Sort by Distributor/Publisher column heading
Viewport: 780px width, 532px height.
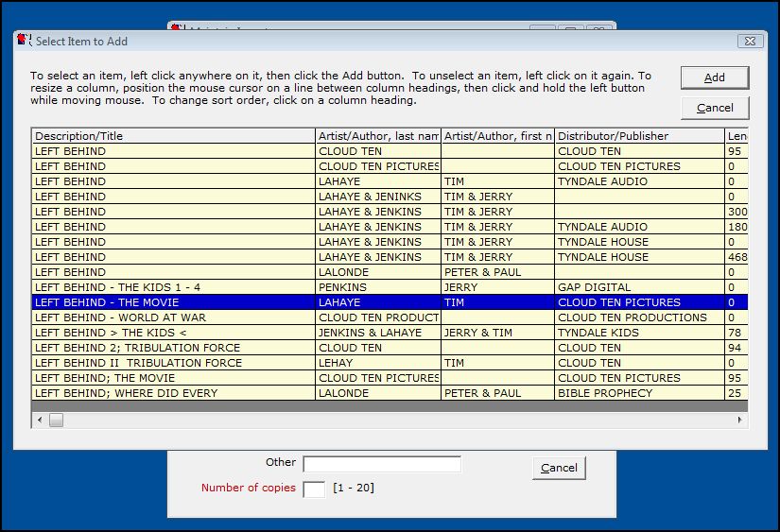tap(640, 136)
